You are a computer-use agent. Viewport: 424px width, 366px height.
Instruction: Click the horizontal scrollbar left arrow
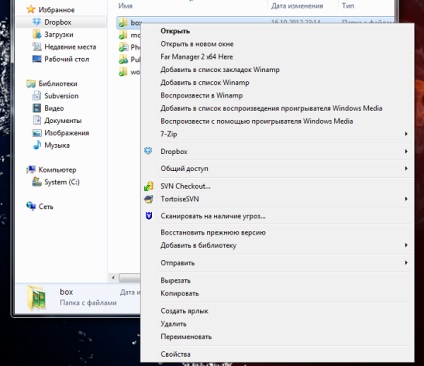[x=113, y=277]
